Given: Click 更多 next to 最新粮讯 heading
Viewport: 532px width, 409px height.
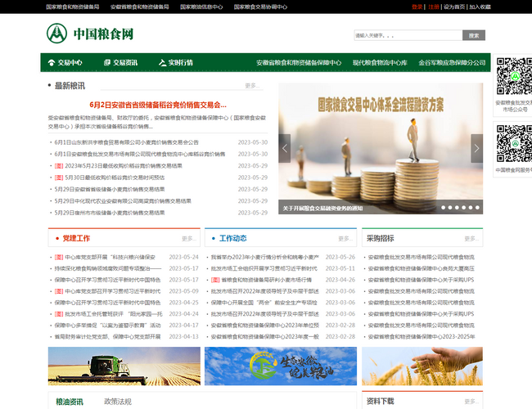Looking at the screenshot, I should tap(252, 86).
